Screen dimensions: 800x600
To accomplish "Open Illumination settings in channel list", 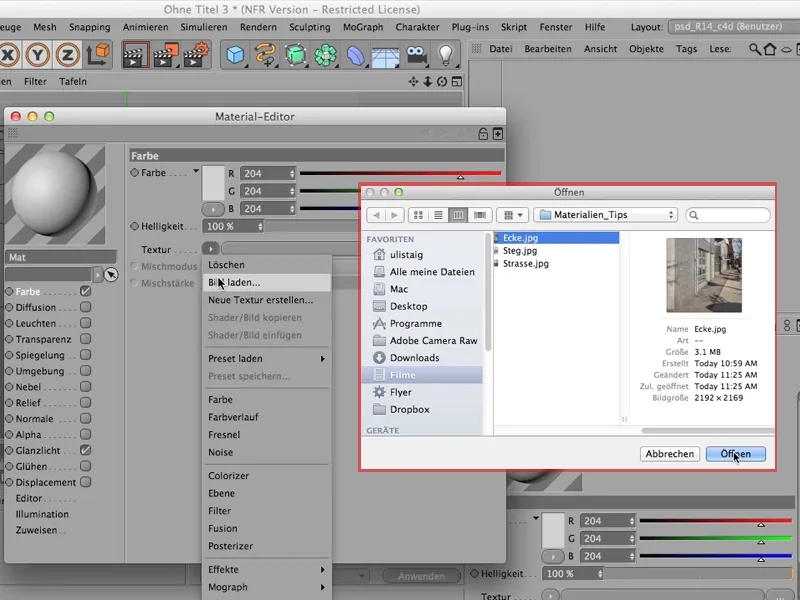I will point(42,514).
